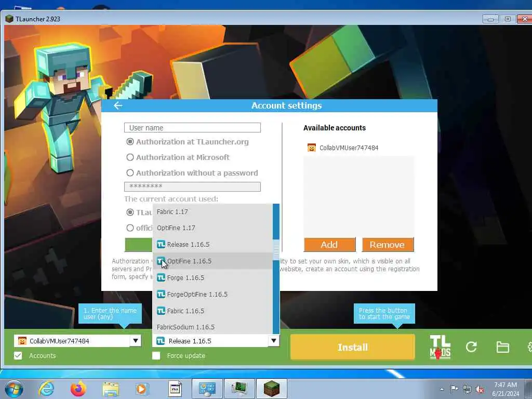Click the version list scrollbar thumb
Viewport: 532px width, 399px height.
(x=276, y=251)
